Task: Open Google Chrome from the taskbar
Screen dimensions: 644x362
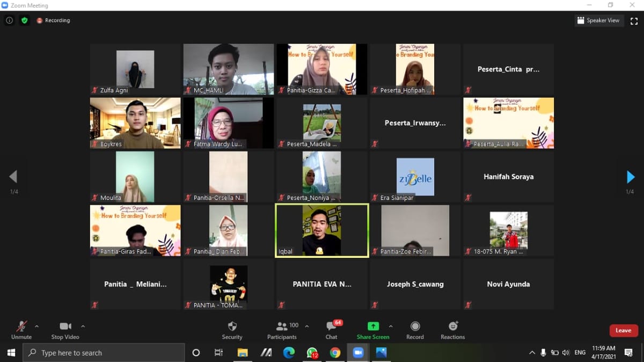Action: [x=335, y=353]
